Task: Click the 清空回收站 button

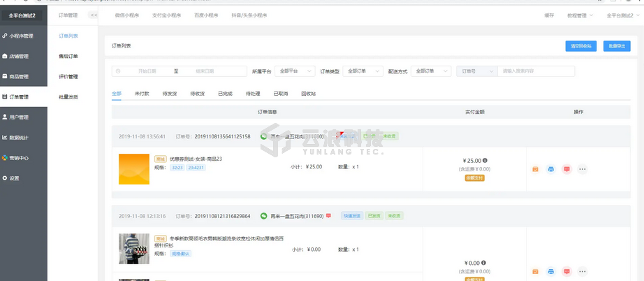Action: pyautogui.click(x=580, y=46)
